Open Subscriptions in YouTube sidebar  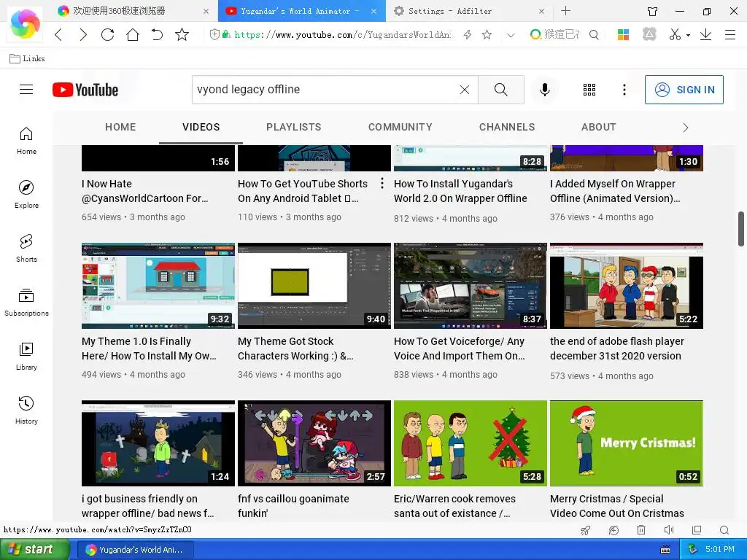coord(26,303)
